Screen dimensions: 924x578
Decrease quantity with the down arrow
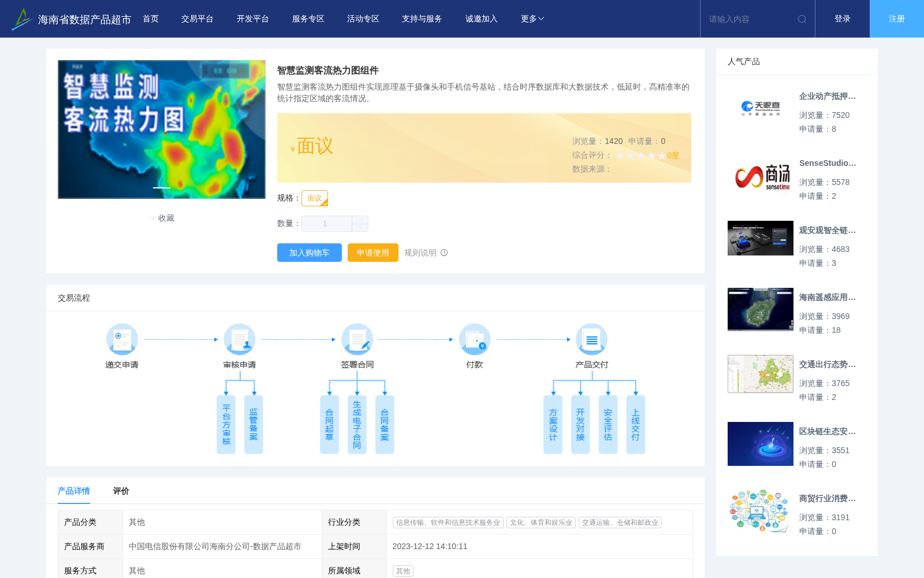(360, 228)
